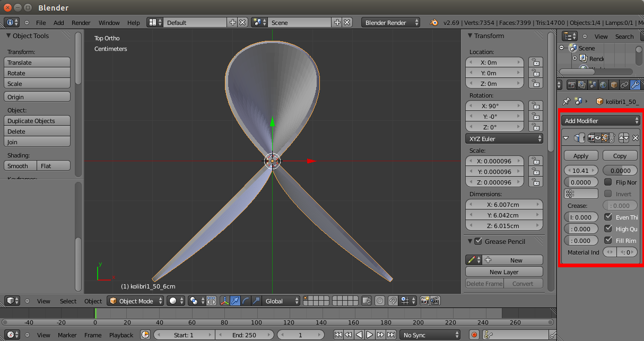
Task: Lock the X location value
Action: pos(536,63)
